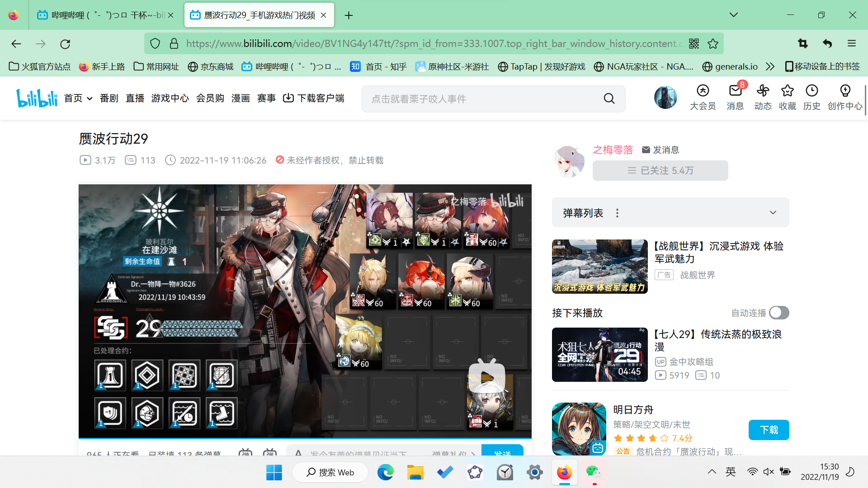The height and width of the screenshot is (488, 868).
Task: Click 发消息 to message the uploader
Action: click(x=660, y=150)
